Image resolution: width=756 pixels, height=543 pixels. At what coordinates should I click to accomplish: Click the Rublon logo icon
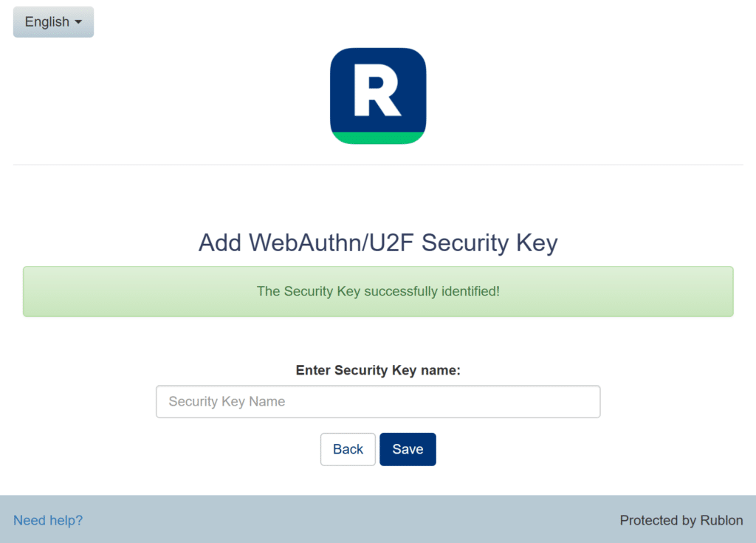pos(378,95)
